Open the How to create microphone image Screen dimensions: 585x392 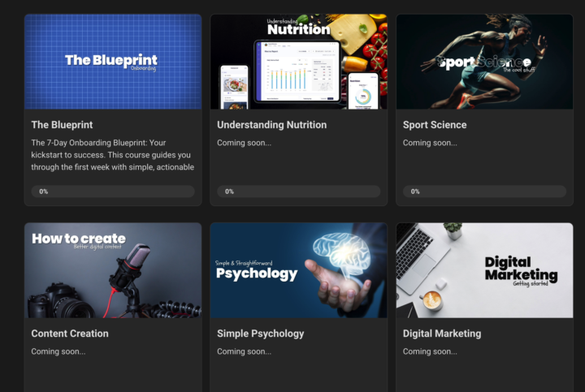pos(113,270)
